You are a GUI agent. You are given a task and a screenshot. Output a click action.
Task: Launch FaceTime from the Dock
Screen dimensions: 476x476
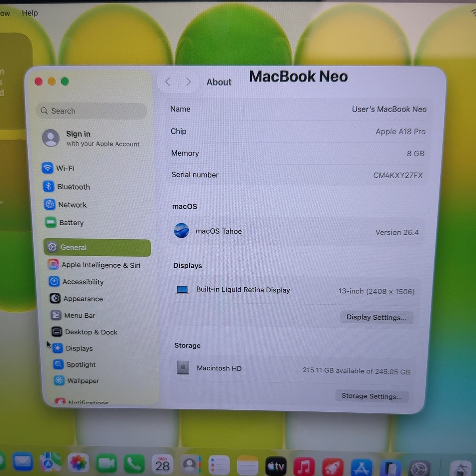(106, 464)
